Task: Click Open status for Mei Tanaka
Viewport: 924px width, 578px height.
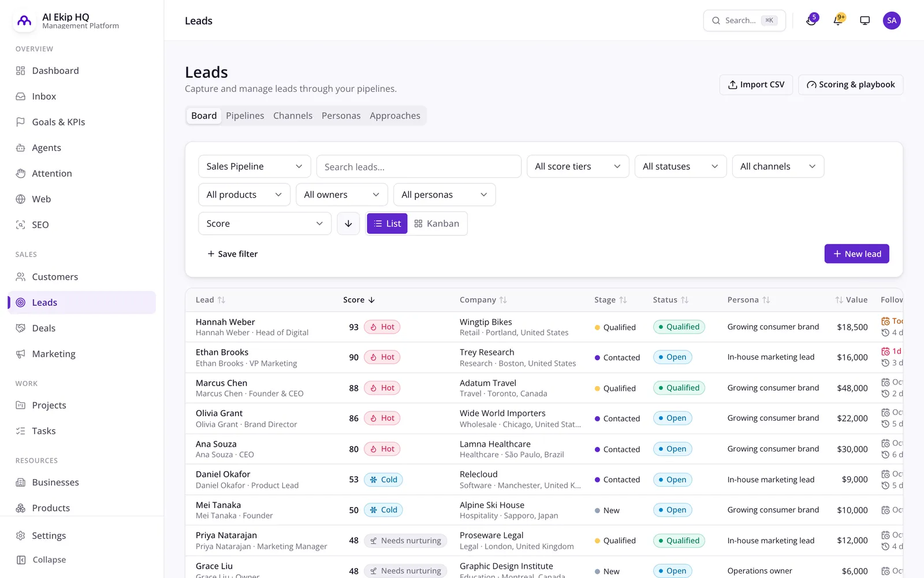Action: pyautogui.click(x=672, y=510)
